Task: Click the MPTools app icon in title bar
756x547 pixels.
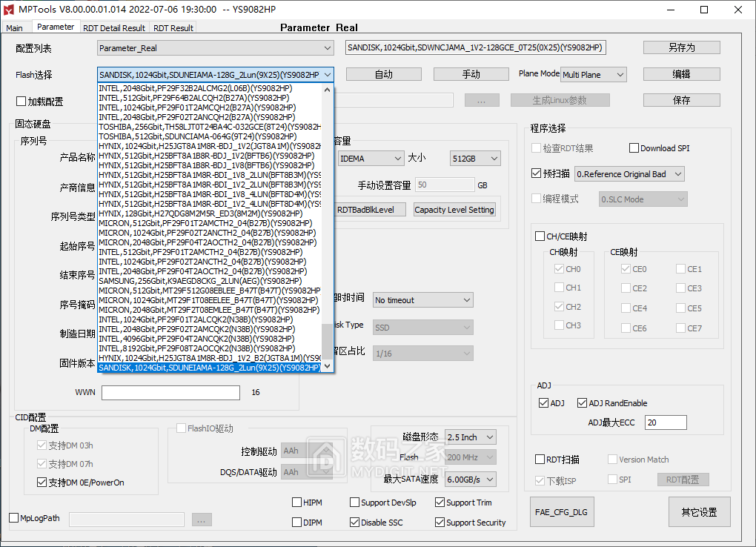Action: (9, 9)
